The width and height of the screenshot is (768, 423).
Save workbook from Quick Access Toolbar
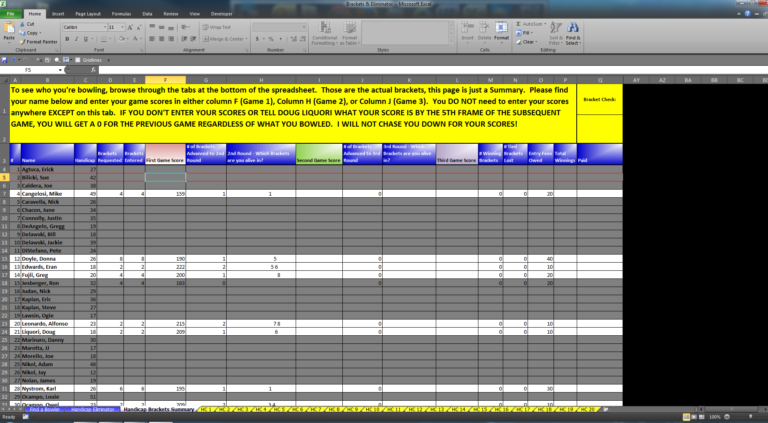[4, 60]
